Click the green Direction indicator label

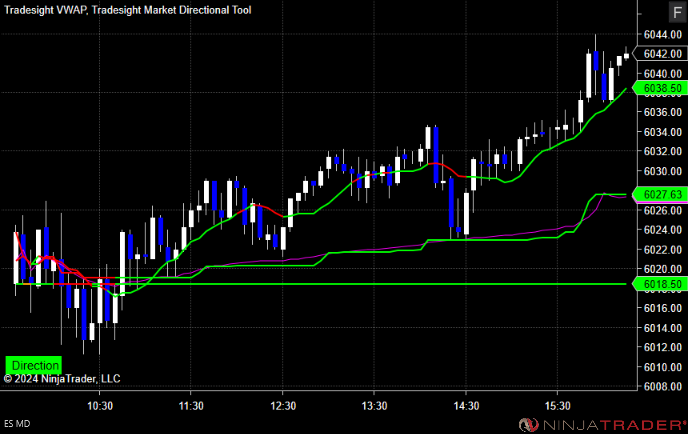[x=34, y=365]
